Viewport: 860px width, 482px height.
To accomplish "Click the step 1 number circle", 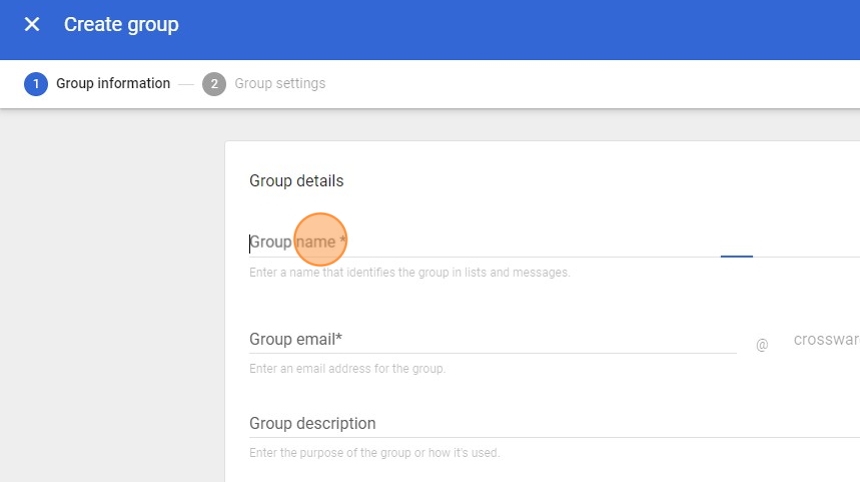I will tap(36, 84).
